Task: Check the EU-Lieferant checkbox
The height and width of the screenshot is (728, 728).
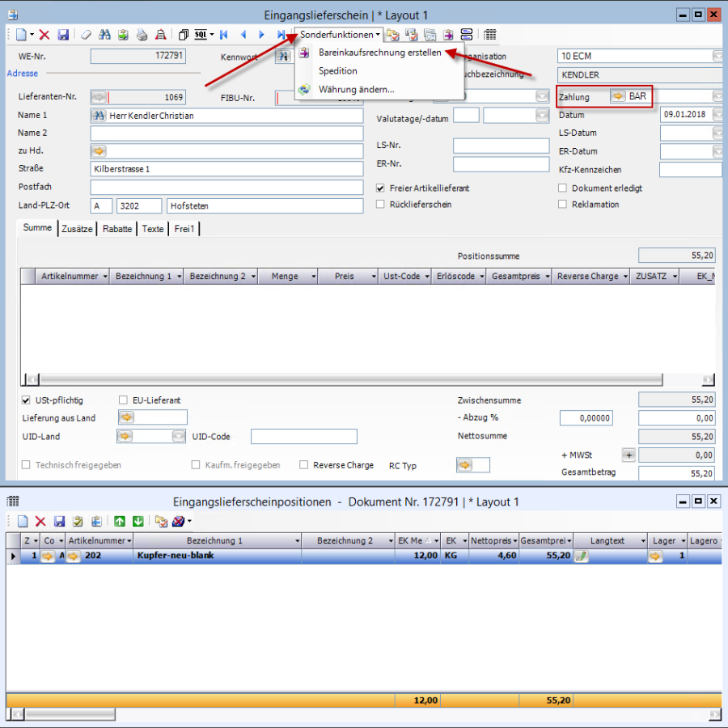Action: [124, 400]
